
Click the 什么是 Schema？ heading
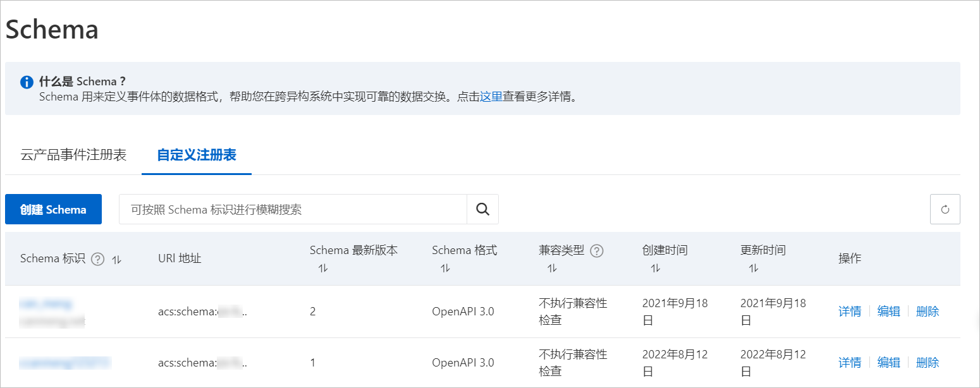pos(83,82)
